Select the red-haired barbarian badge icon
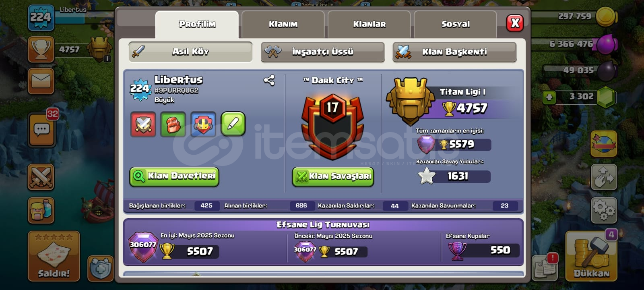644x290 pixels. click(x=173, y=124)
